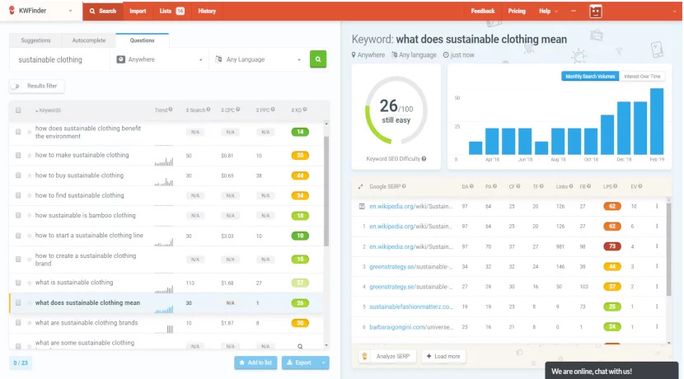Open the Export options arrow
684x379 pixels.
pos(323,363)
